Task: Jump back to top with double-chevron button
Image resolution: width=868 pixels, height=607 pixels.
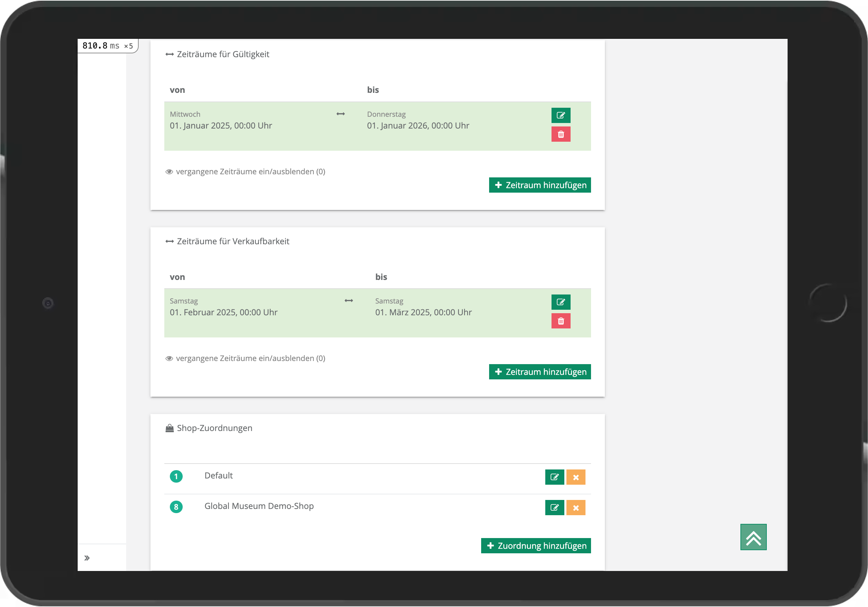Action: pyautogui.click(x=753, y=537)
